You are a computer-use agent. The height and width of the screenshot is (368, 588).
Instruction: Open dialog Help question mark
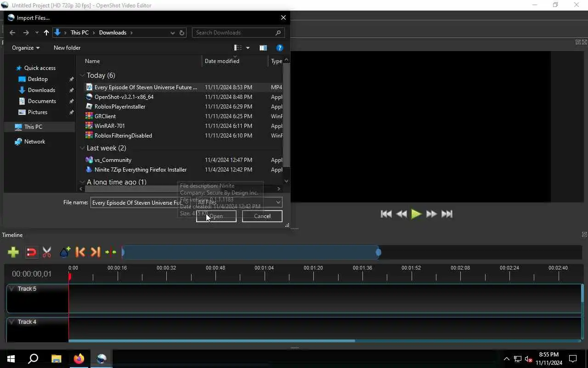click(279, 48)
